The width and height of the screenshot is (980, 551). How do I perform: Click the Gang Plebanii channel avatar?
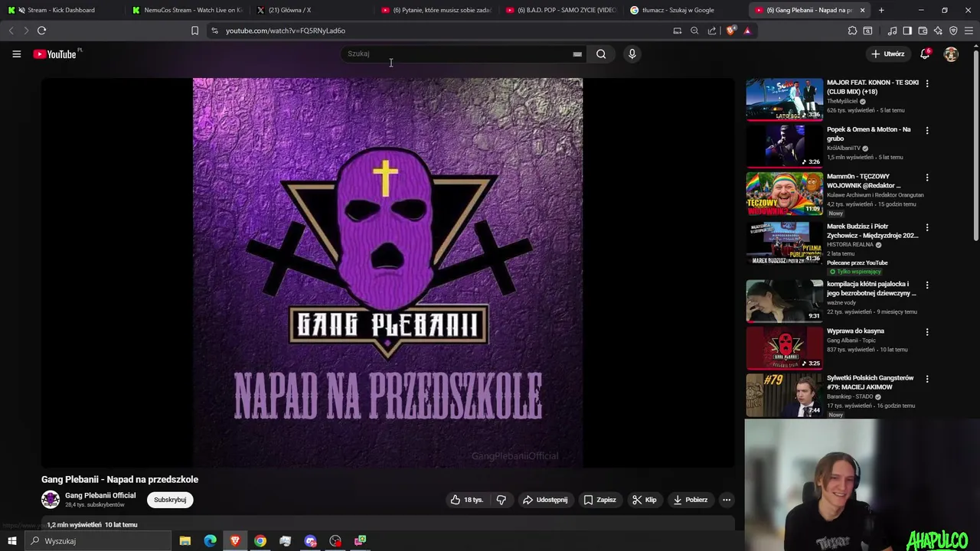(51, 500)
